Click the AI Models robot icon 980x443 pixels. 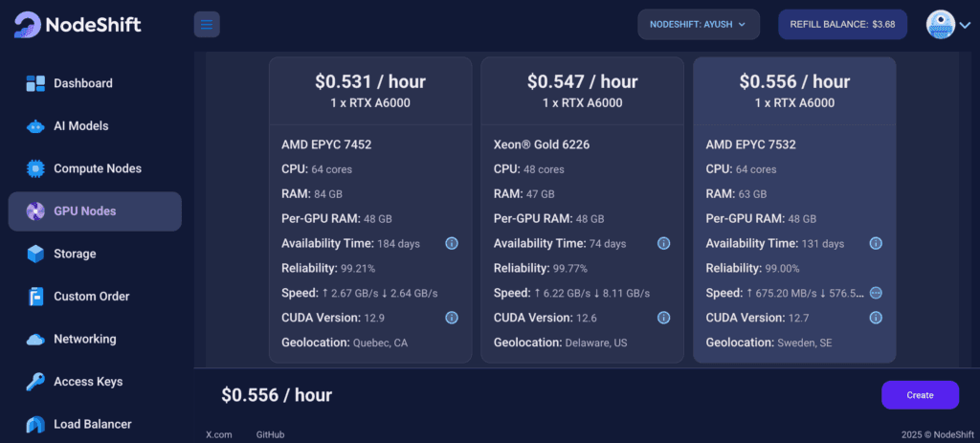click(x=35, y=126)
